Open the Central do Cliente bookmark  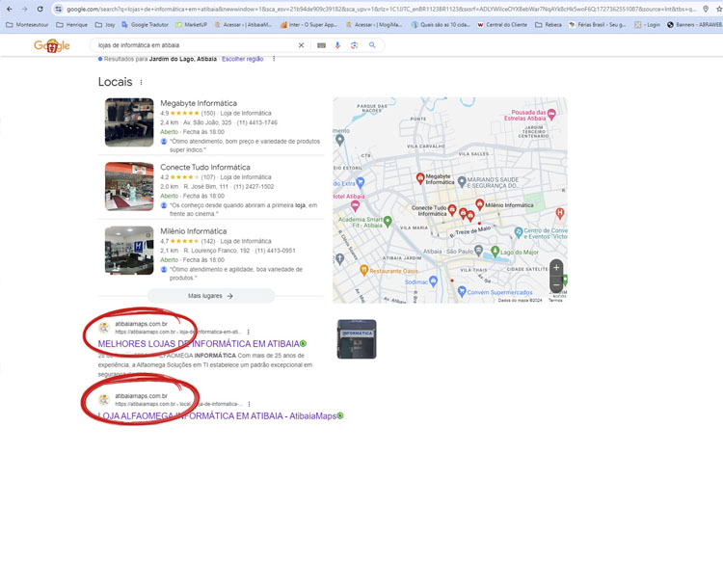tap(502, 25)
